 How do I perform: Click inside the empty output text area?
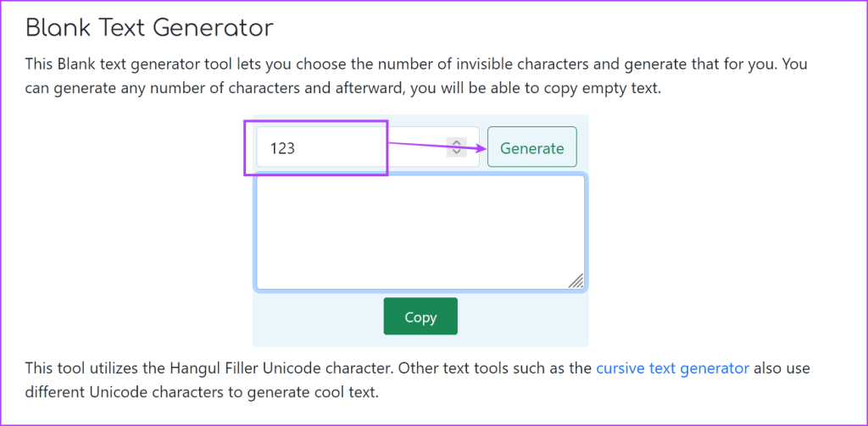tap(420, 232)
